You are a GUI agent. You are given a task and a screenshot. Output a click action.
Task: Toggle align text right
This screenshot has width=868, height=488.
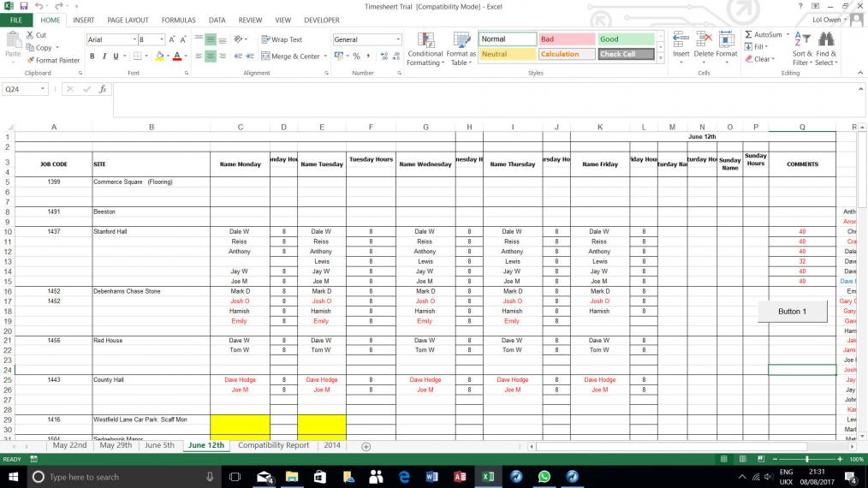222,56
